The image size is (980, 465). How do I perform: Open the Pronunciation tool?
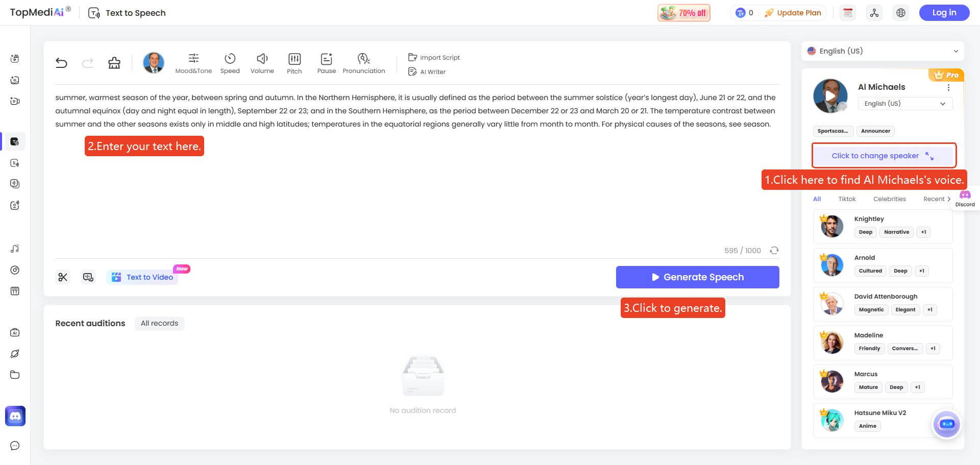pos(364,64)
